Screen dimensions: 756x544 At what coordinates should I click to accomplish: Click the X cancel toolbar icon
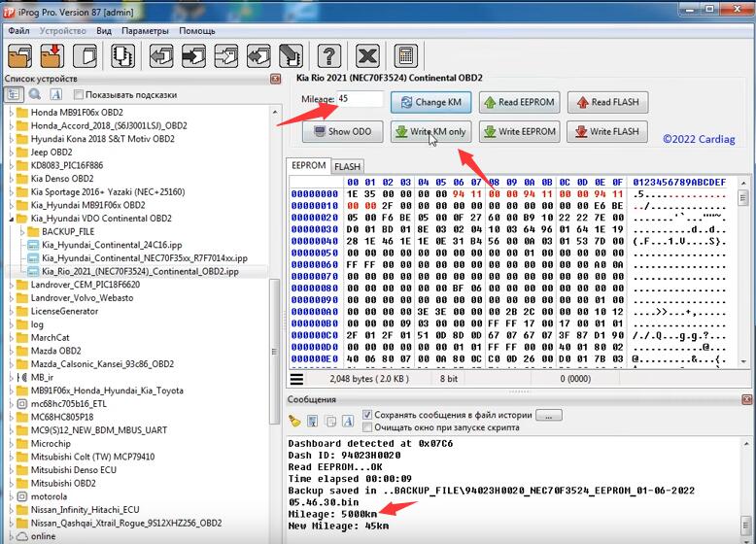coord(367,56)
